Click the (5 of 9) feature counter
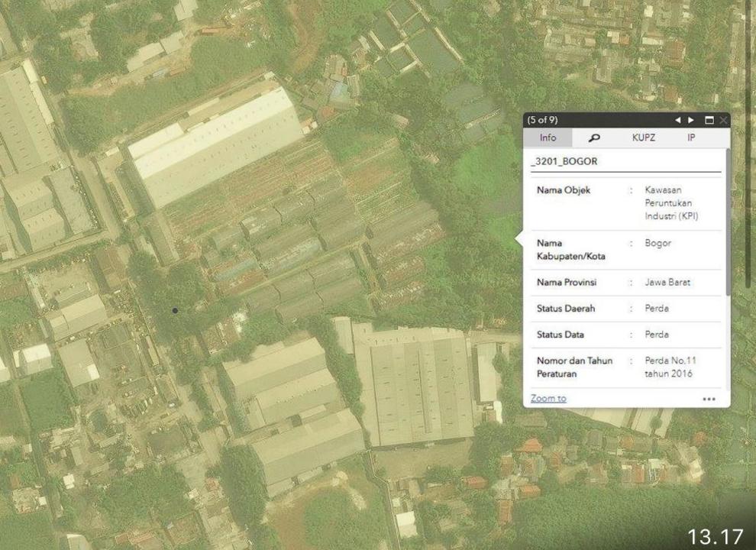The height and width of the screenshot is (550, 756). tap(543, 121)
